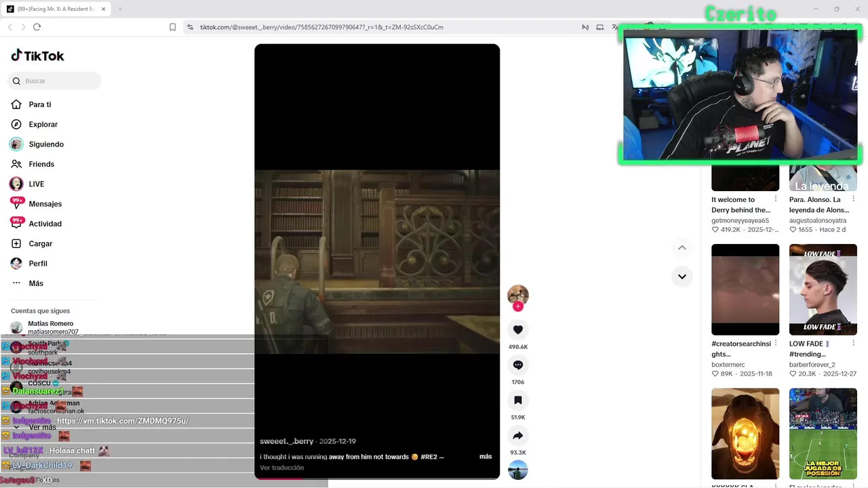Viewport: 868px width, 488px height.
Task: Click the Friends people icon
Action: click(16, 164)
